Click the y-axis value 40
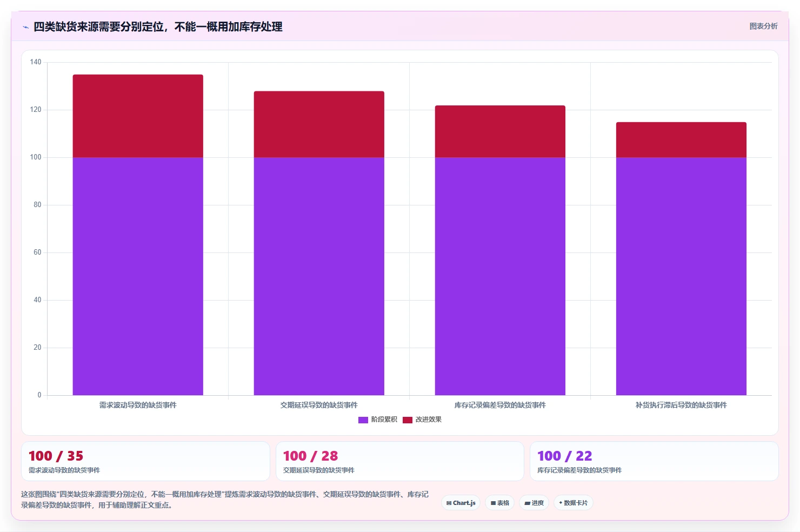800x532 pixels. pos(37,300)
